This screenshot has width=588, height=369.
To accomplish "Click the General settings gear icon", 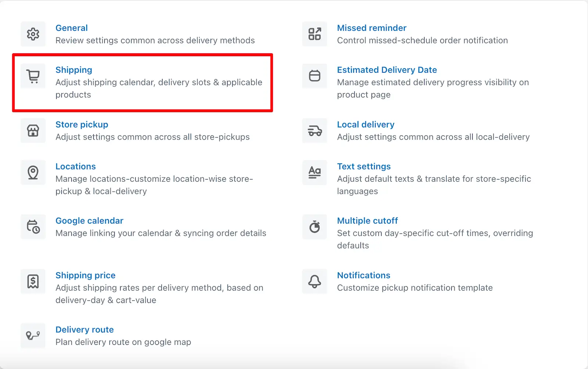I will 33,34.
